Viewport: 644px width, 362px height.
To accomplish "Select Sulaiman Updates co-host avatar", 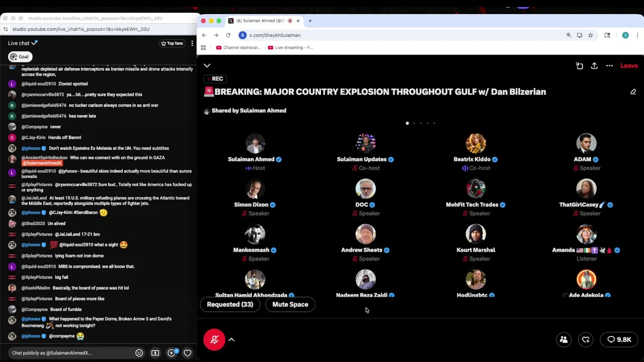I will click(365, 143).
